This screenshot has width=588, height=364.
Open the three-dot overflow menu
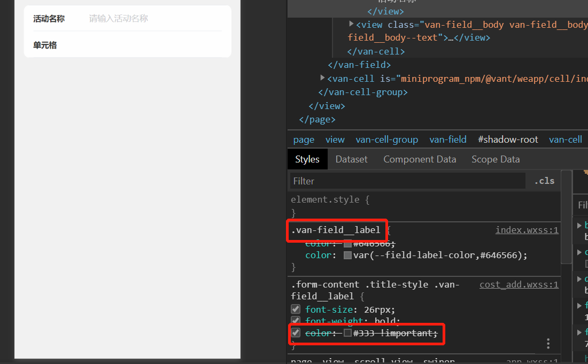(548, 344)
